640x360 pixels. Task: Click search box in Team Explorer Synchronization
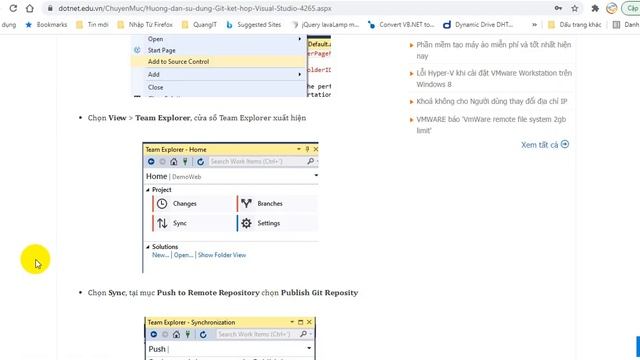256,334
